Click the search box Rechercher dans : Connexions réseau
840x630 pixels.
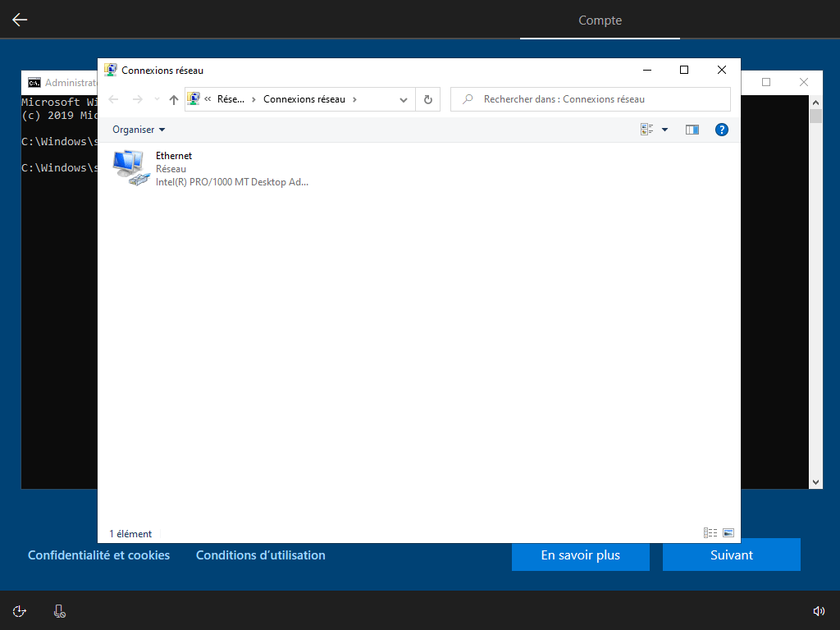[591, 99]
